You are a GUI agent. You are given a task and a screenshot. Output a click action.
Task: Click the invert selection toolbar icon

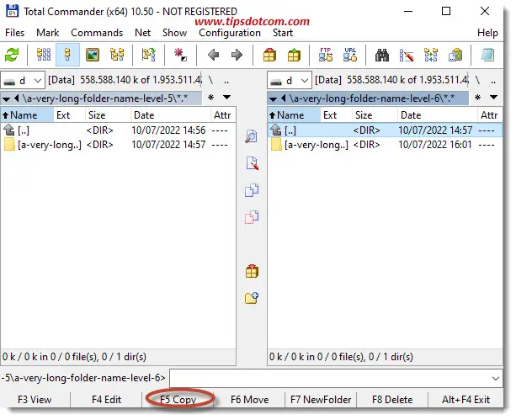(x=180, y=55)
